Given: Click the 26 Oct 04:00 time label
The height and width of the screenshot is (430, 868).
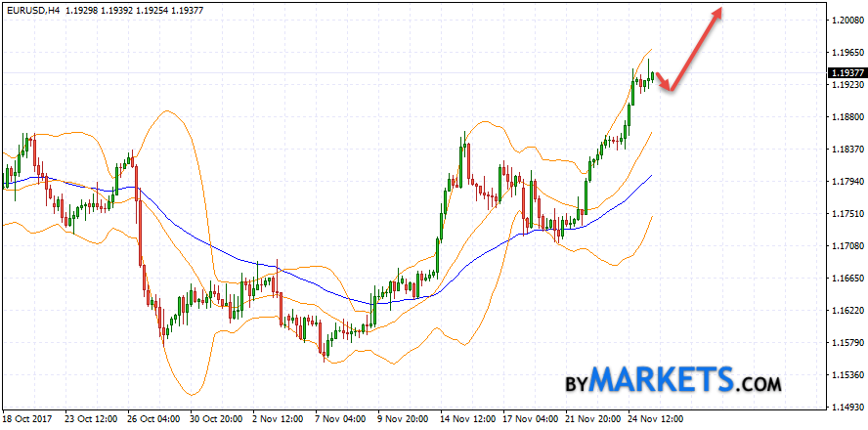Looking at the screenshot, I should pyautogui.click(x=154, y=418).
